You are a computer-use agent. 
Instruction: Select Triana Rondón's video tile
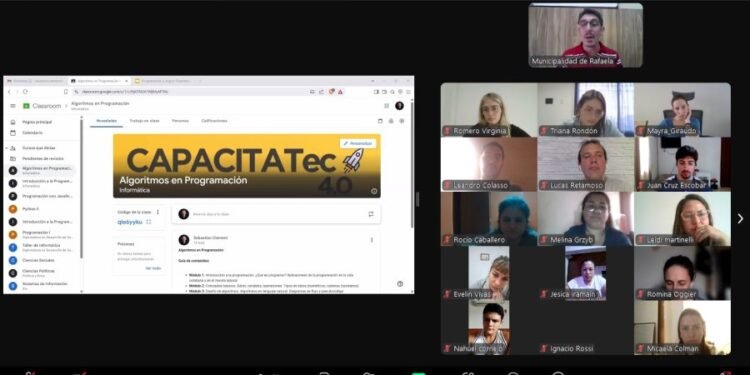coord(586,110)
